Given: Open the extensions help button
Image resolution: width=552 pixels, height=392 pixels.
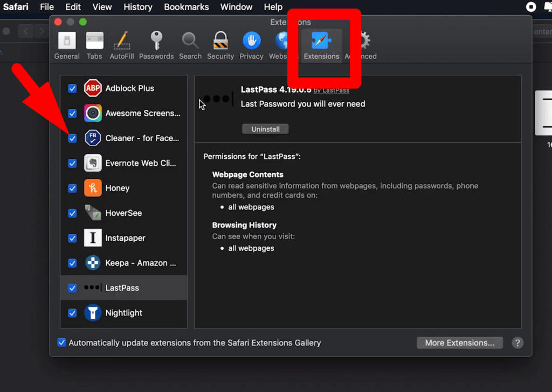Looking at the screenshot, I should point(517,343).
